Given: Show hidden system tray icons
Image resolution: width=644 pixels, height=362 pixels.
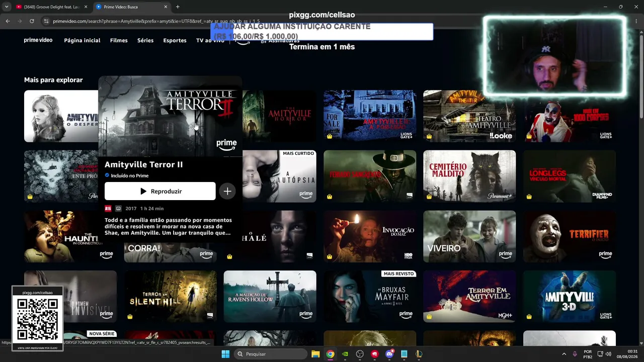Looking at the screenshot, I should (x=563, y=354).
